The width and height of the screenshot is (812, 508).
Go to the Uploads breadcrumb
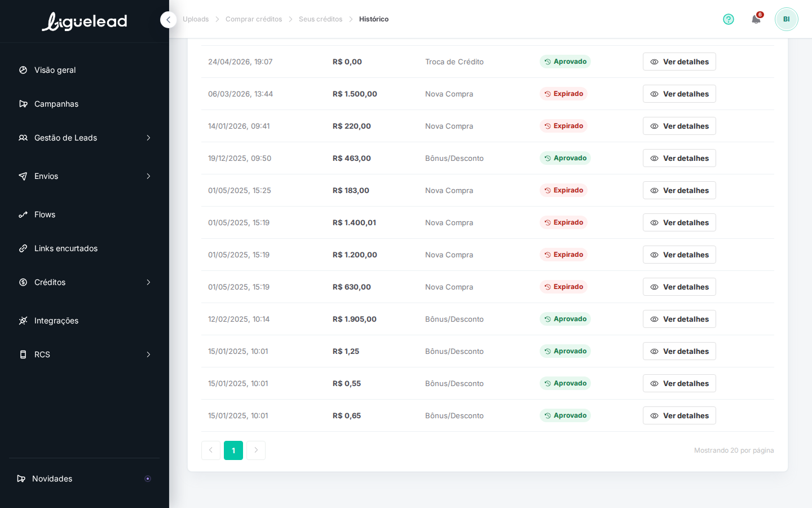click(x=196, y=19)
